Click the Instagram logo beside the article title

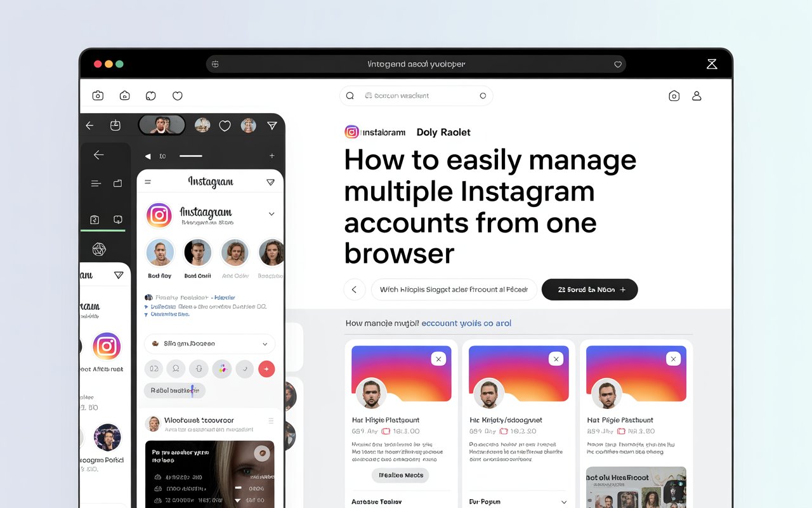(351, 132)
